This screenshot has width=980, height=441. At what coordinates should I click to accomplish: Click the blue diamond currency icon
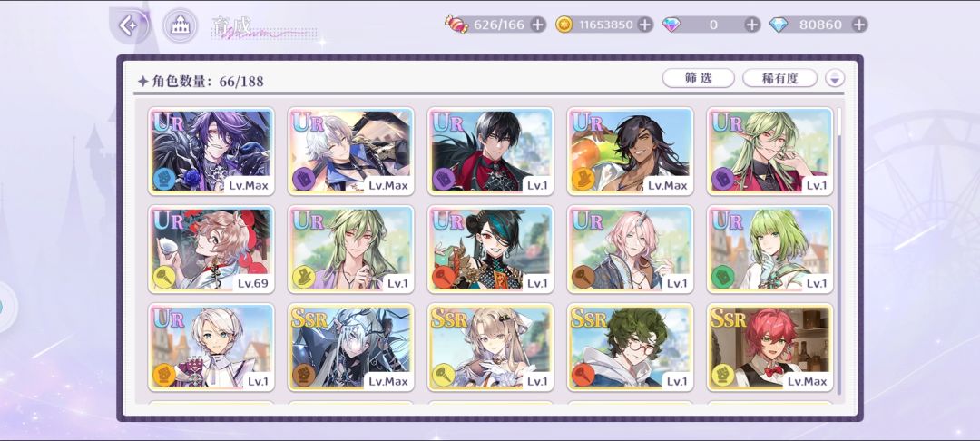tap(779, 24)
